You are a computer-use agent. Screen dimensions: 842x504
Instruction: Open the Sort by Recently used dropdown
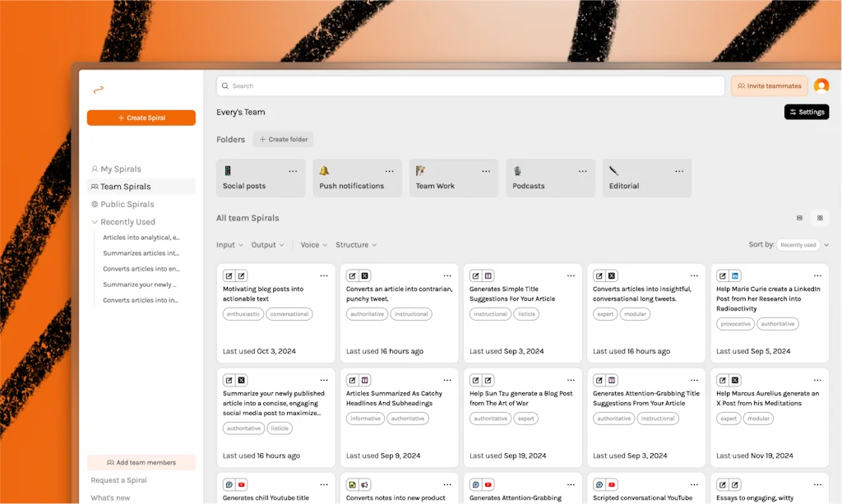(803, 245)
